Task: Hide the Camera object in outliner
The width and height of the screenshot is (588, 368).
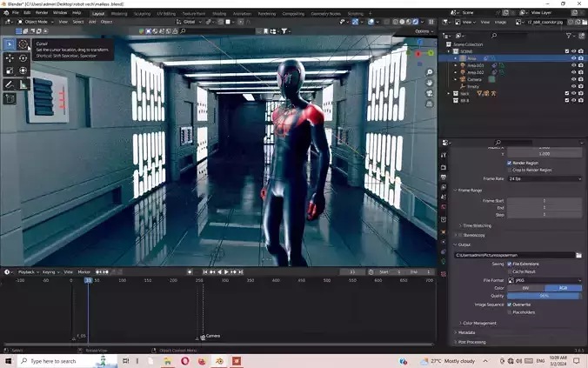Action: coord(573,79)
